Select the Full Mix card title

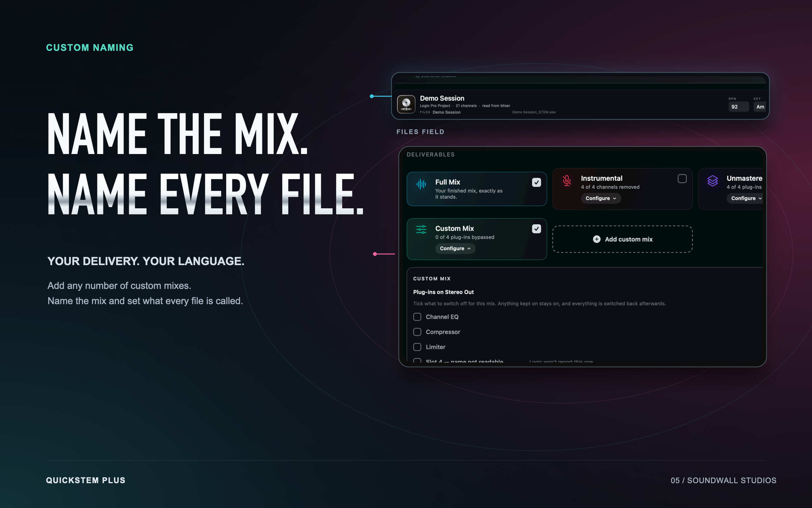pos(448,182)
